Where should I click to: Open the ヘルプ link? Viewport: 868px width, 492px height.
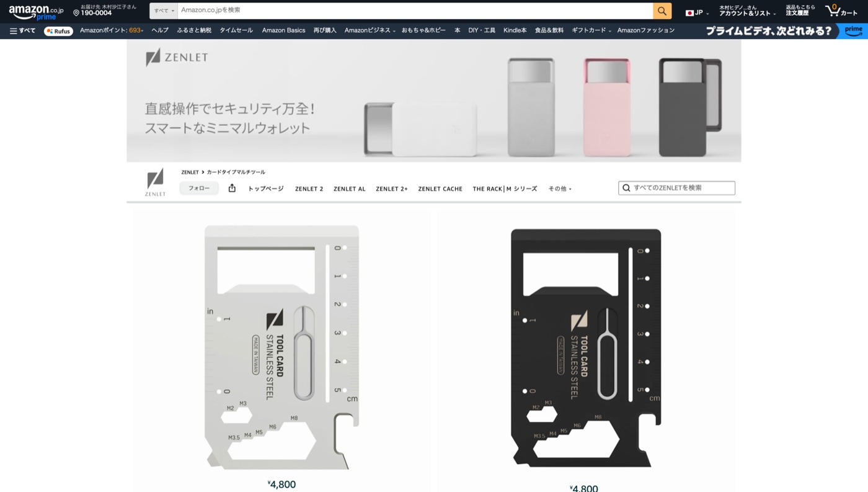coord(160,30)
